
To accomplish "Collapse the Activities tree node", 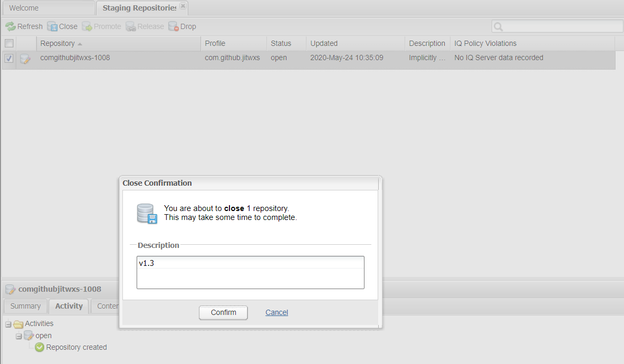I will point(8,324).
